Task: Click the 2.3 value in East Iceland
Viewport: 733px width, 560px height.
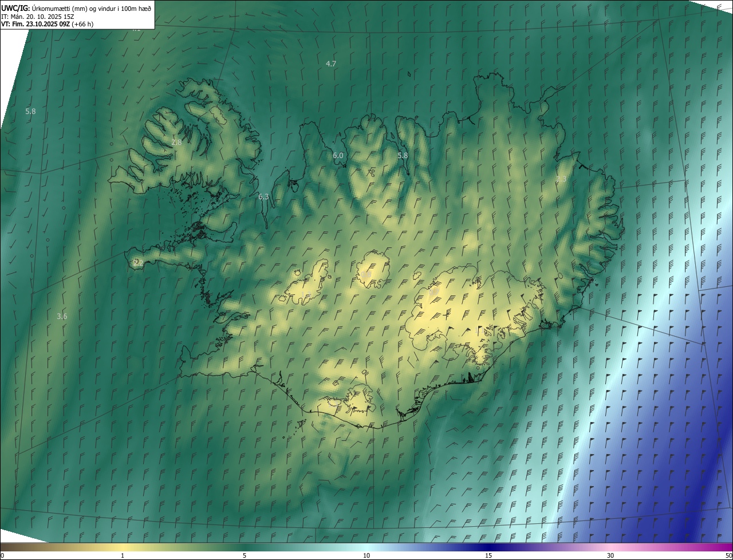Action: [x=561, y=179]
